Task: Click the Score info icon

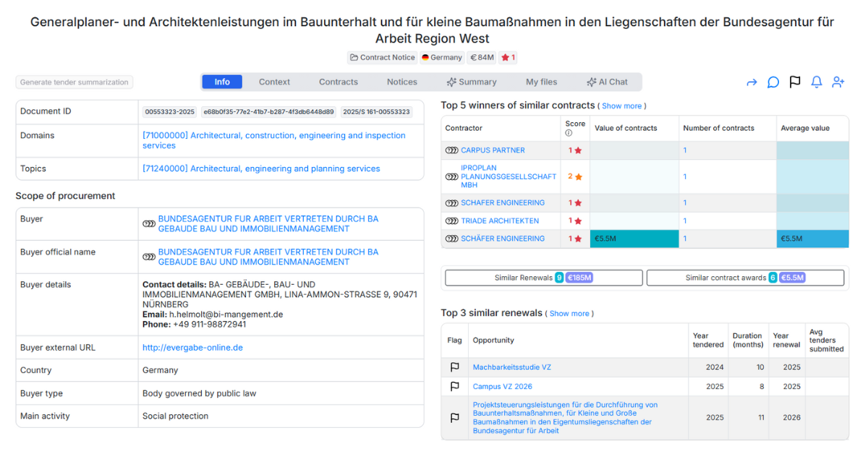Action: [569, 133]
